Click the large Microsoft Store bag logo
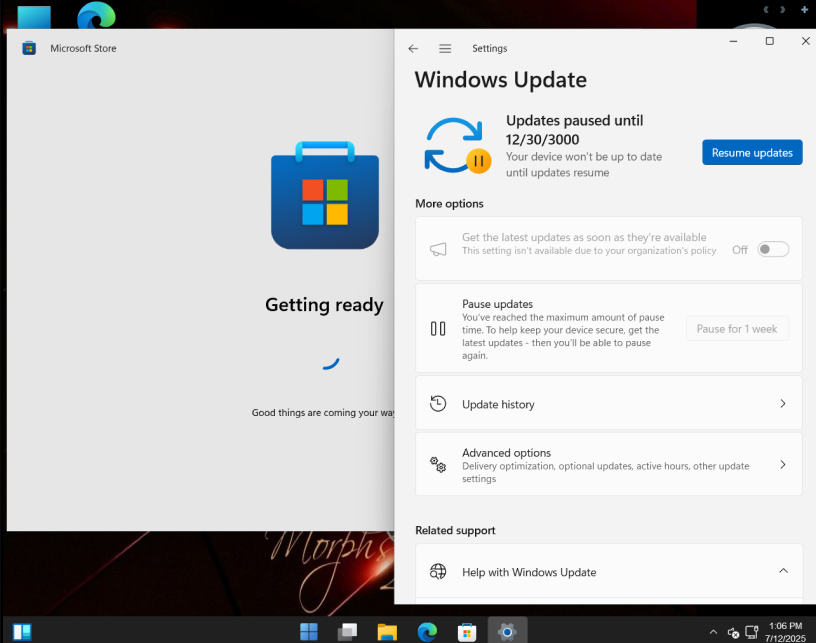The width and height of the screenshot is (816, 643). tap(325, 195)
